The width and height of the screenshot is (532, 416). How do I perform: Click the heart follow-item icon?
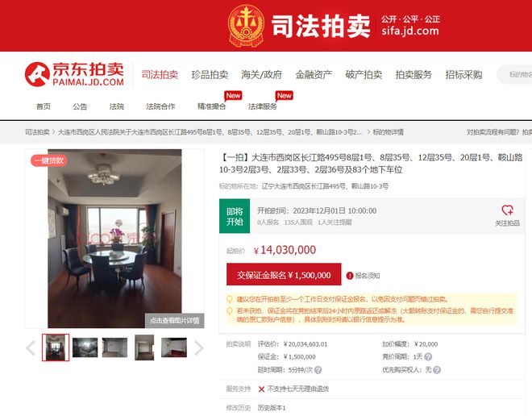click(x=507, y=210)
